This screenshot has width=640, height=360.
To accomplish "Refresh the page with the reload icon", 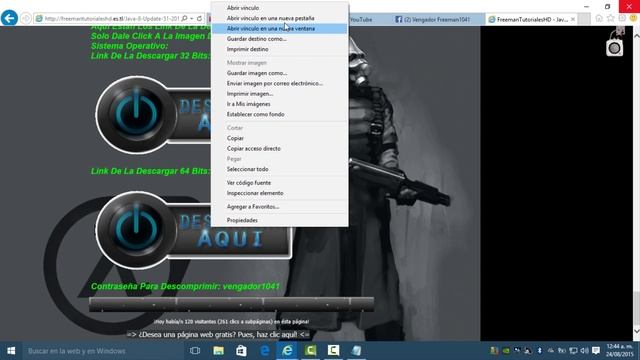I will point(199,18).
